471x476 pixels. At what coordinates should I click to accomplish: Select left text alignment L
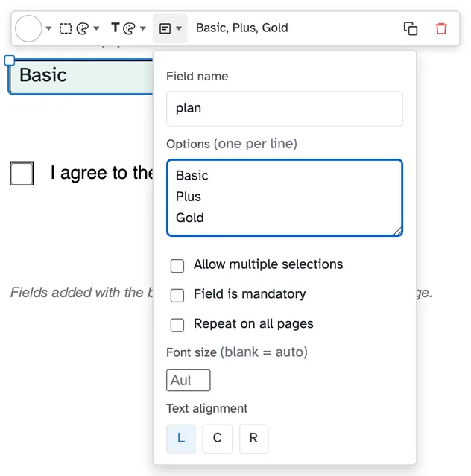[x=180, y=439]
